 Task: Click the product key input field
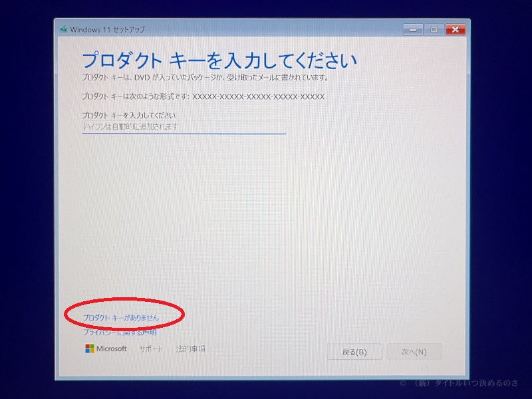coord(184,127)
